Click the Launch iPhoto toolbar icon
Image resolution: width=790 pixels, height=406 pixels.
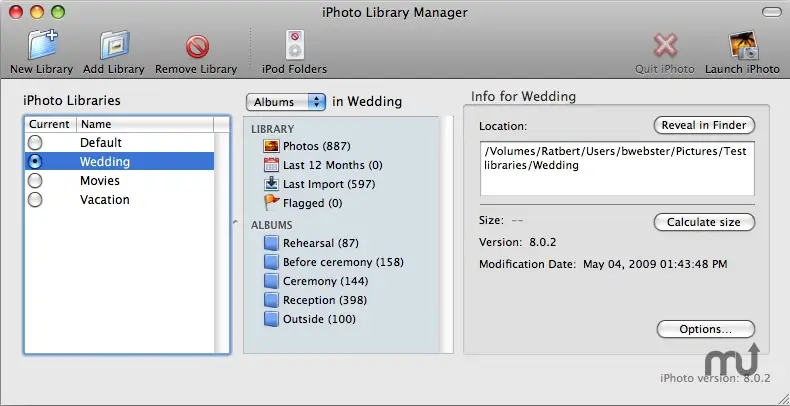pos(744,46)
